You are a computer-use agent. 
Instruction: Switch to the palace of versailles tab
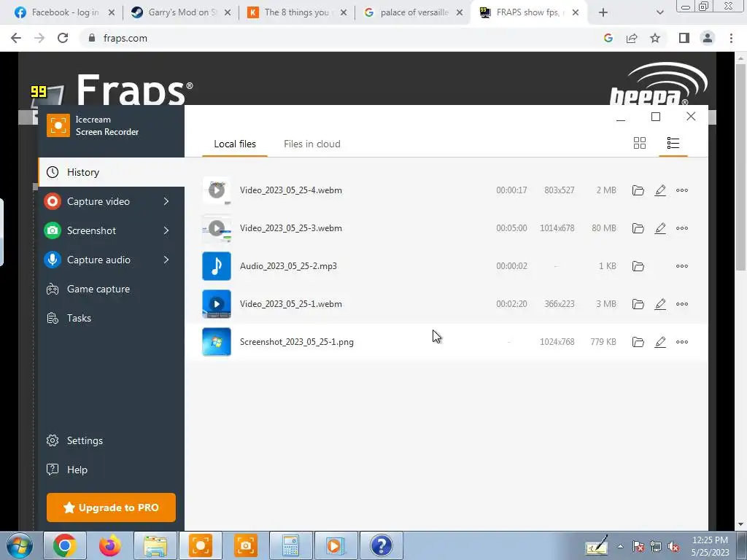click(x=414, y=12)
